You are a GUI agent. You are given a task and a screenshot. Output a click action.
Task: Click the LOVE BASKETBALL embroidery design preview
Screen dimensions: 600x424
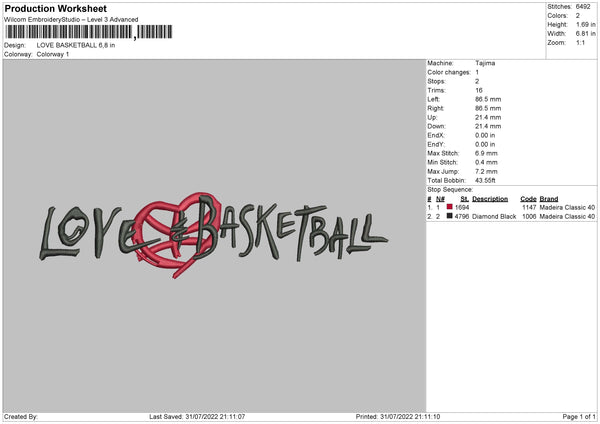coord(214,235)
